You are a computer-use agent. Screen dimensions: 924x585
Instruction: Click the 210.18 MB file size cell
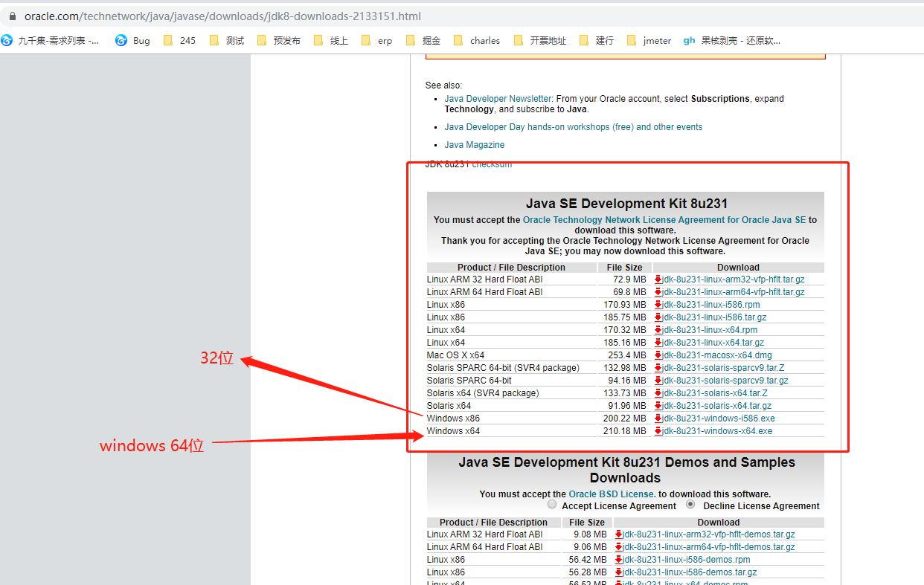pyautogui.click(x=625, y=431)
